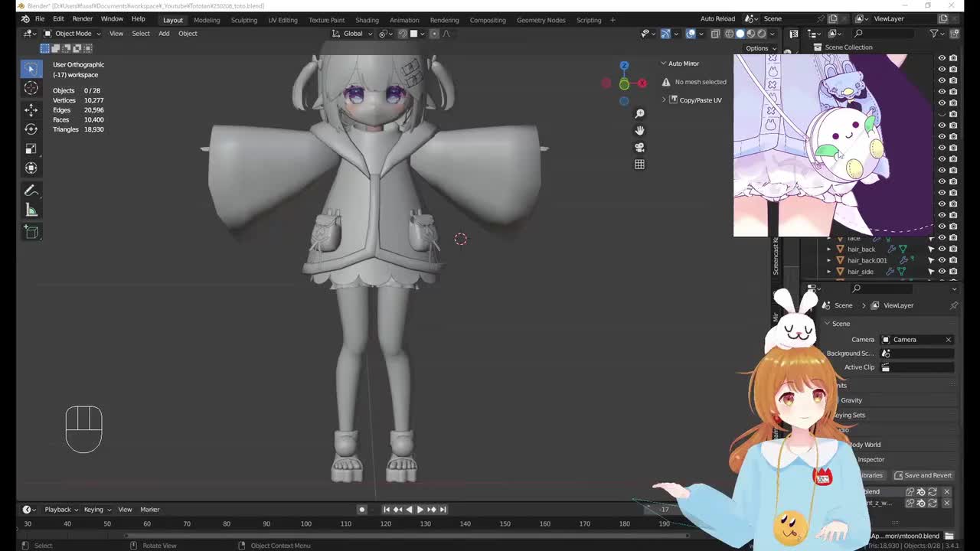The width and height of the screenshot is (980, 551).
Task: Toggle visibility eye of hair_side
Action: (942, 271)
